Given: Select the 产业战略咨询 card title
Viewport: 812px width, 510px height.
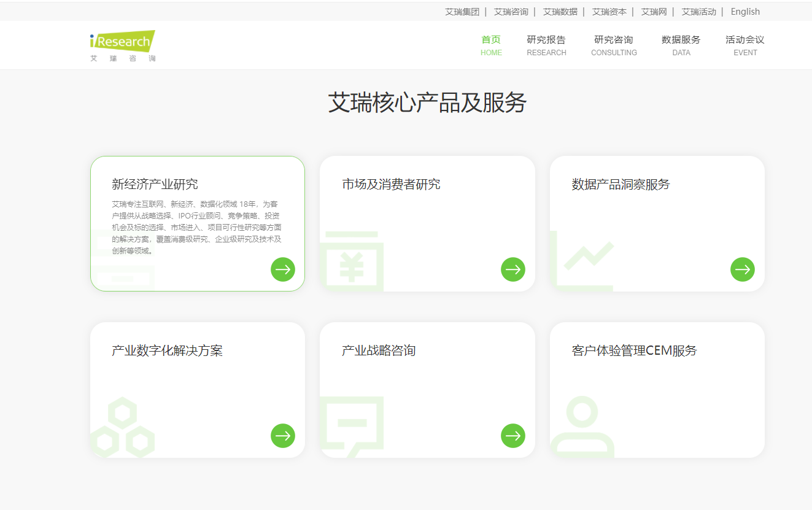Looking at the screenshot, I should [379, 350].
